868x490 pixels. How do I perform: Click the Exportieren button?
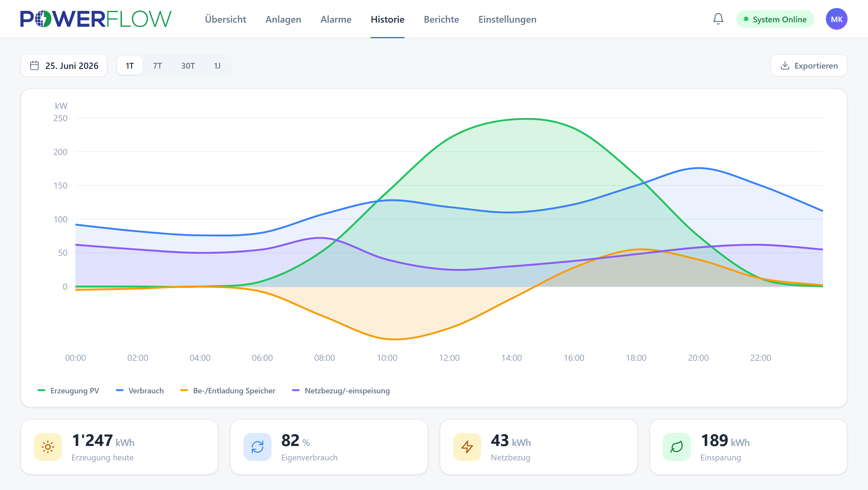pyautogui.click(x=809, y=65)
